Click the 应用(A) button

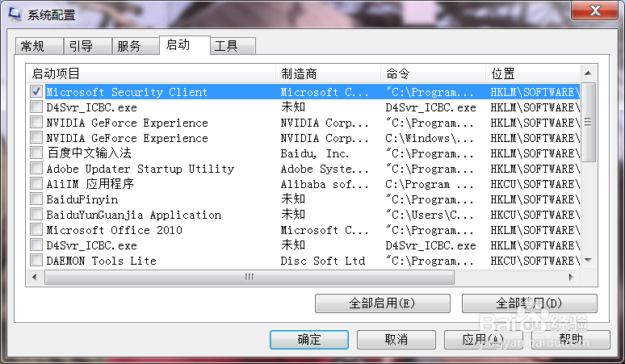coord(484,340)
